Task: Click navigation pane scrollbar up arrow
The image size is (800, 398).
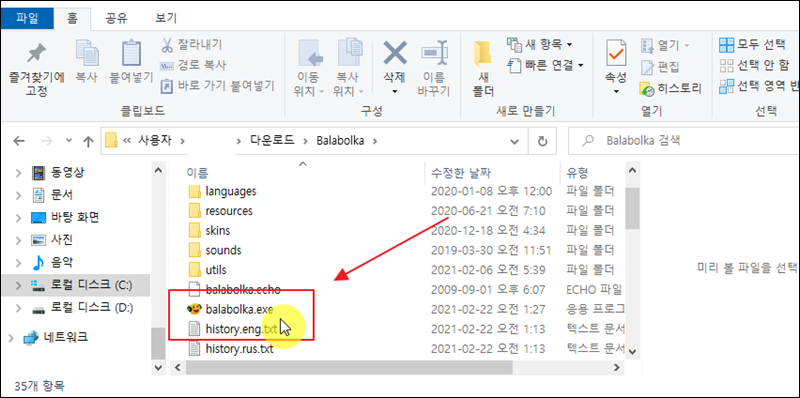Action: point(158,170)
